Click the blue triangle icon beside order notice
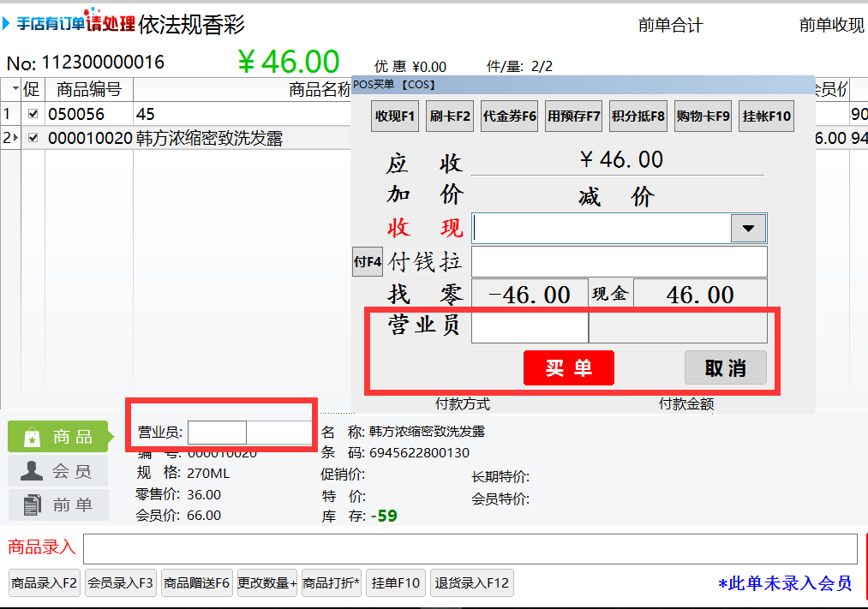This screenshot has width=868, height=609. (6, 23)
